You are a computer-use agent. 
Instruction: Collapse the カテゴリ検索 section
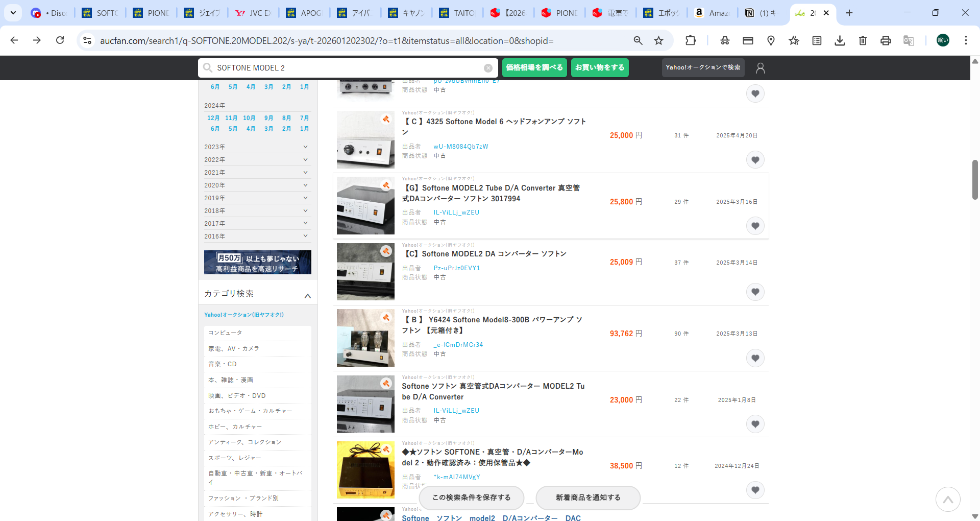click(x=308, y=296)
